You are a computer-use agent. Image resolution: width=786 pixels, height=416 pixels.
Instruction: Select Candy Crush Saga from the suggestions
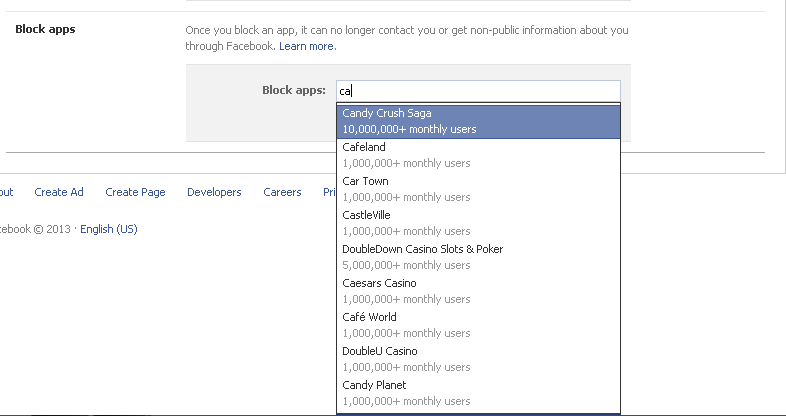pos(478,121)
